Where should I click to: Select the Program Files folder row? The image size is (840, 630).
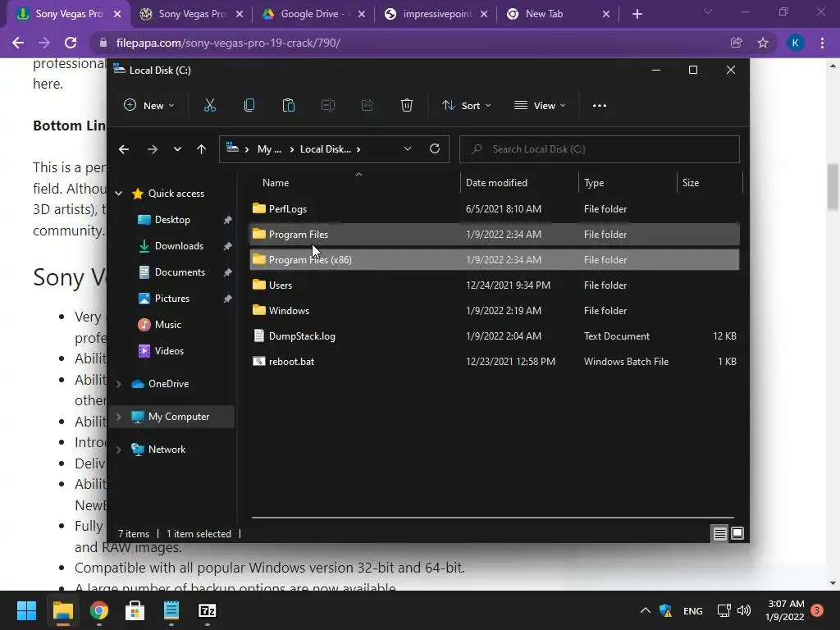click(x=495, y=234)
